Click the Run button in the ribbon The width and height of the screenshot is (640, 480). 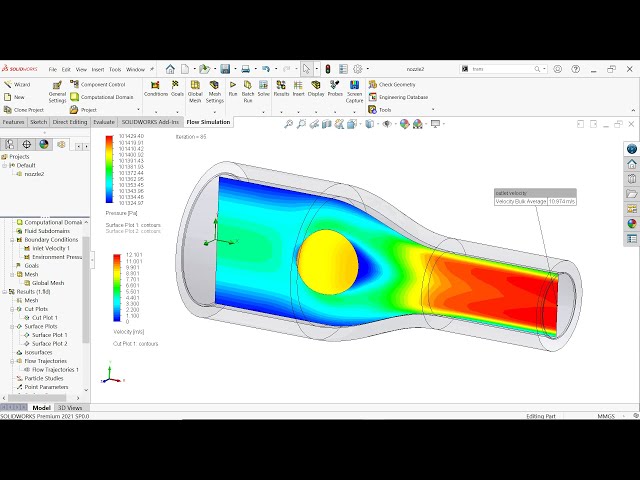[233, 89]
